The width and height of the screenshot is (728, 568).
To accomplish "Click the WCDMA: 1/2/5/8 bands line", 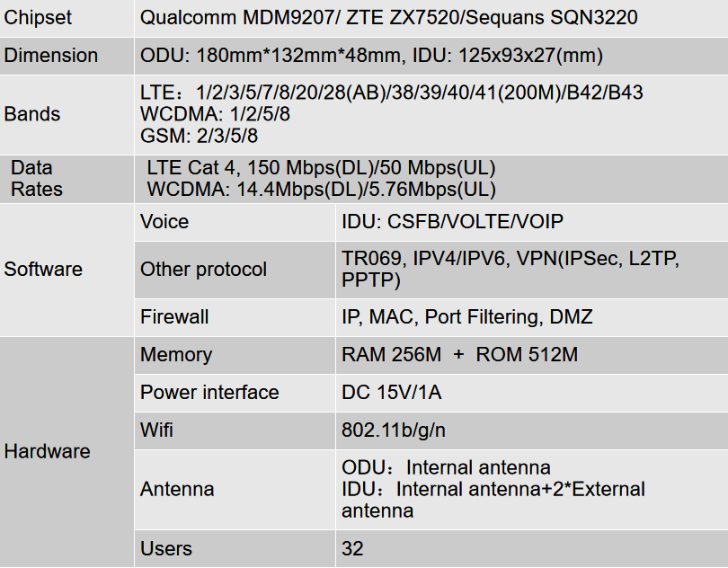I will [215, 114].
